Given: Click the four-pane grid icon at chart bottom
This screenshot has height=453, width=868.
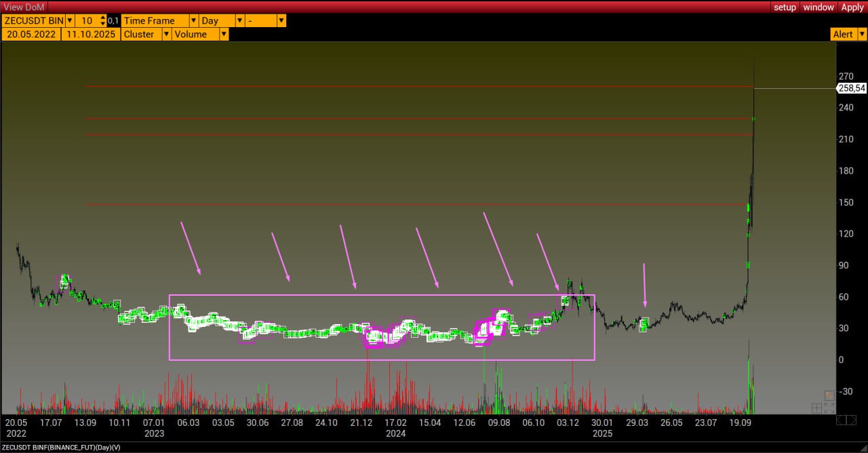Looking at the screenshot, I should (816, 408).
